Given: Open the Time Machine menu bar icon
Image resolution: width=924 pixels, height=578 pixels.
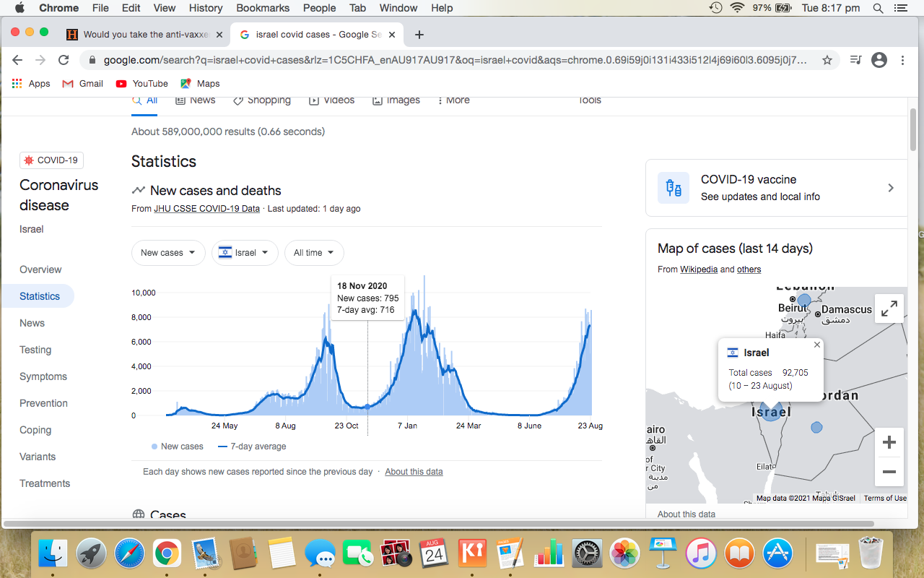Looking at the screenshot, I should [715, 9].
